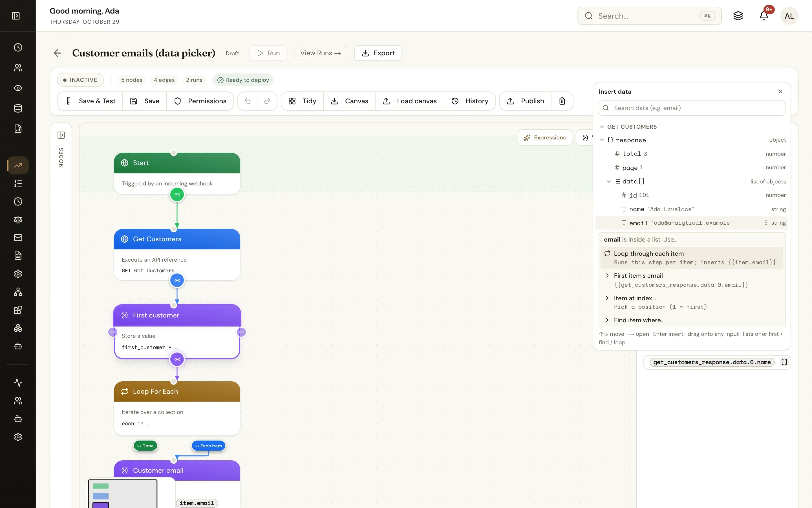This screenshot has height=508, width=812.
Task: Go back using the arrow beside workflow title
Action: (58, 53)
